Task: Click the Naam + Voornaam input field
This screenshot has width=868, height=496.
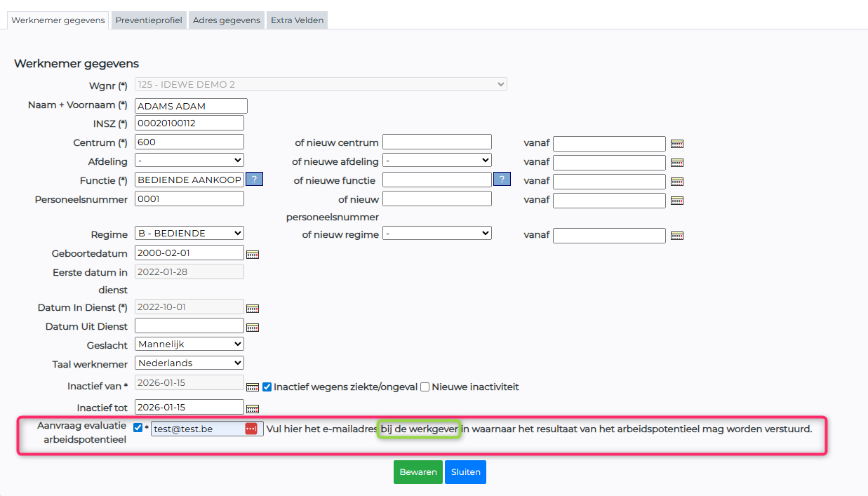Action: pos(191,106)
